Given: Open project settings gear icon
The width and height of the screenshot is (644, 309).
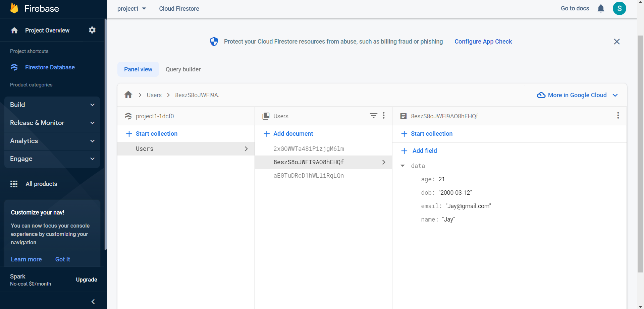Looking at the screenshot, I should click(x=92, y=30).
